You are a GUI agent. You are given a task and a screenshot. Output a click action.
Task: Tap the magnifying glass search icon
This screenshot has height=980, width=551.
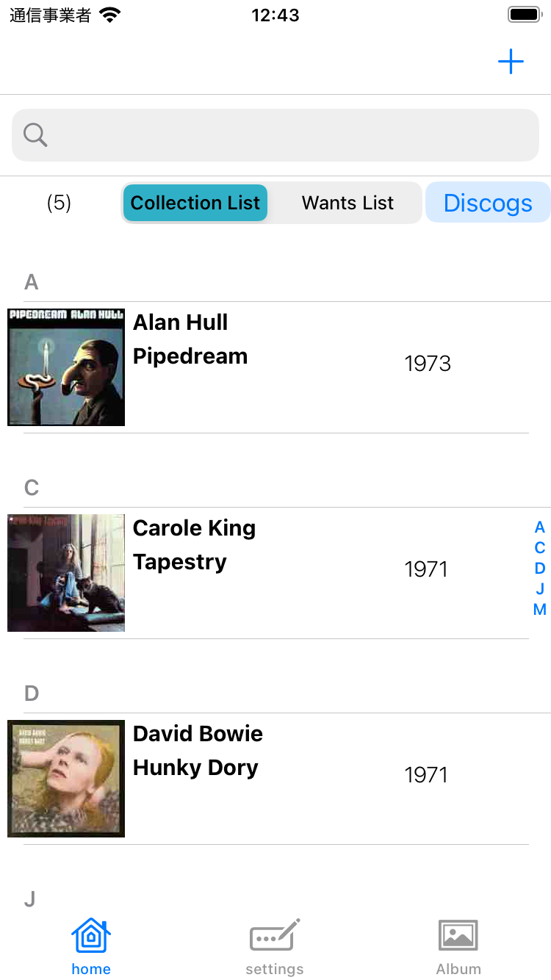pos(35,135)
